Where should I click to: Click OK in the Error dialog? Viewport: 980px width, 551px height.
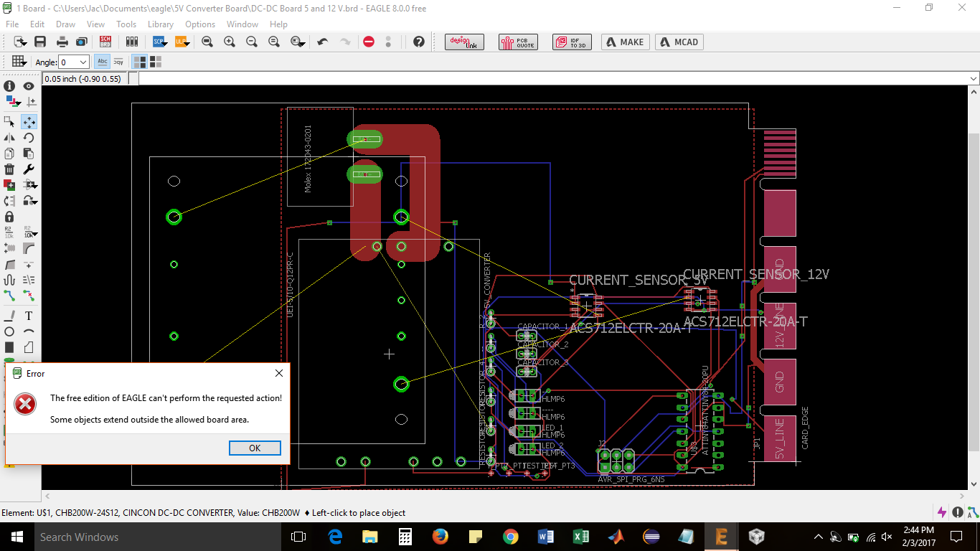[255, 448]
